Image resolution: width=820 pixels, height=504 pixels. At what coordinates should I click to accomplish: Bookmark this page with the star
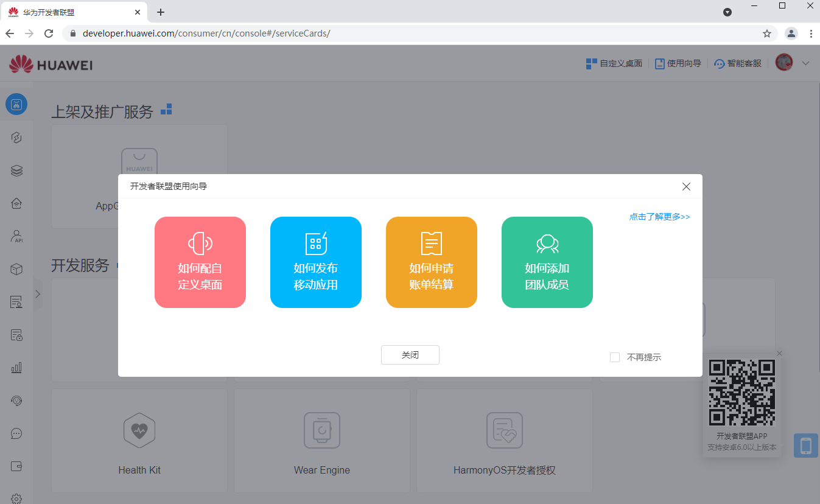(x=767, y=33)
